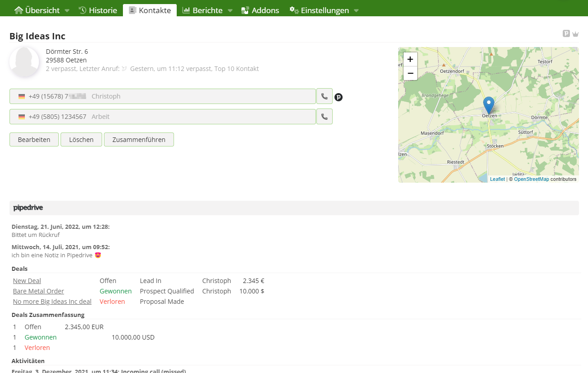Expand the Übersicht dropdown arrow
Viewport: 588px width, 373px height.
coord(67,10)
